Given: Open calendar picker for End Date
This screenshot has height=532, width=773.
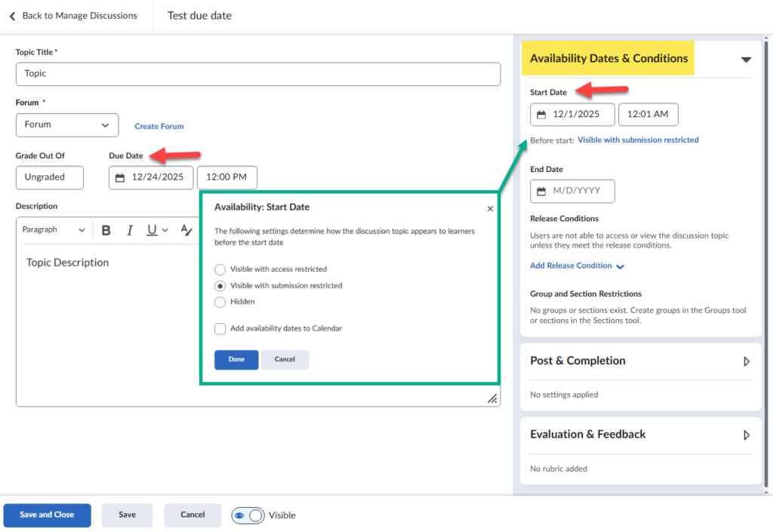Looking at the screenshot, I should tap(541, 191).
